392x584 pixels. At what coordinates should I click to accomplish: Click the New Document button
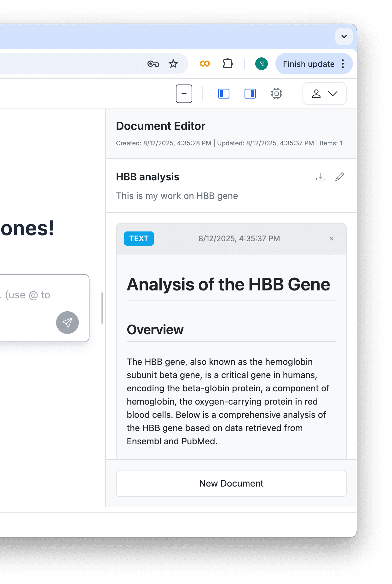coord(231,483)
